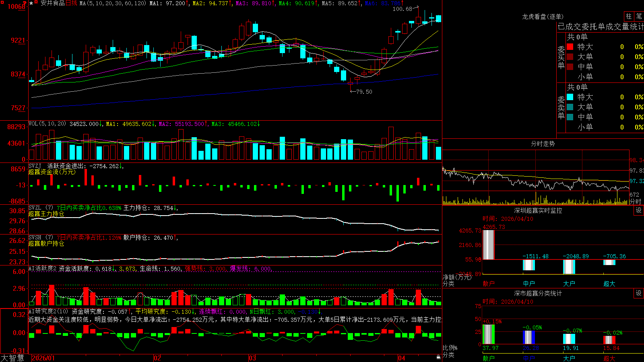Screen dimensions: 644x362
Task: Jump to the 2026/01 timeline marker
Action: pyautogui.click(x=43, y=358)
